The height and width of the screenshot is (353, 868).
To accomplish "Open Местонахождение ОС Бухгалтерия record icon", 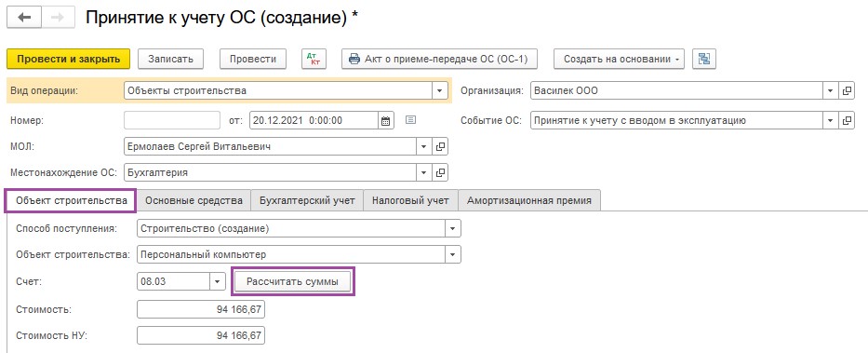I will click(440, 173).
